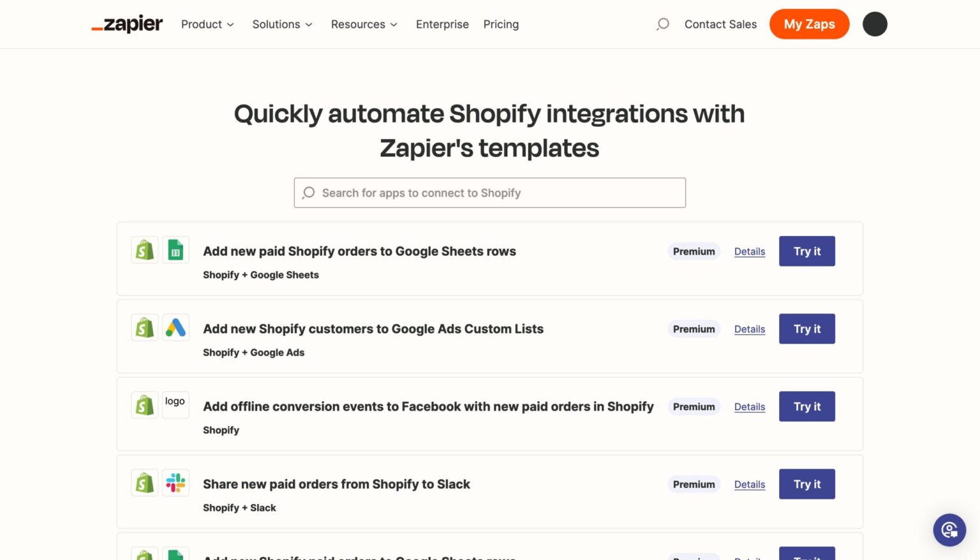The width and height of the screenshot is (980, 560).
Task: Open the Pricing page
Action: coord(501,24)
